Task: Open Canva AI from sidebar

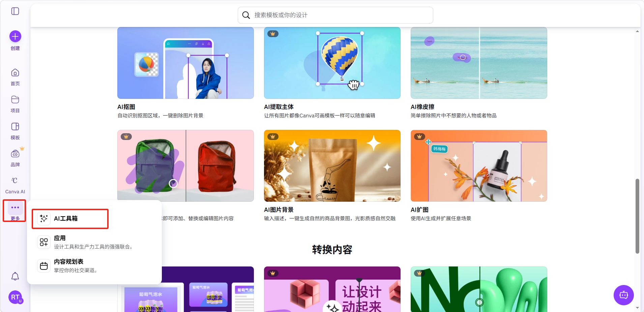Action: pos(15,181)
